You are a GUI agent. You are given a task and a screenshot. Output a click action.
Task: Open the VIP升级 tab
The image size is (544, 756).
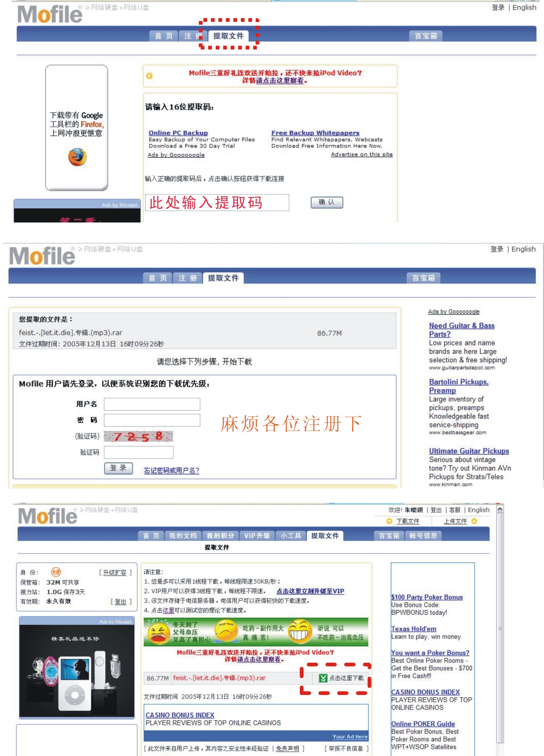tap(257, 536)
